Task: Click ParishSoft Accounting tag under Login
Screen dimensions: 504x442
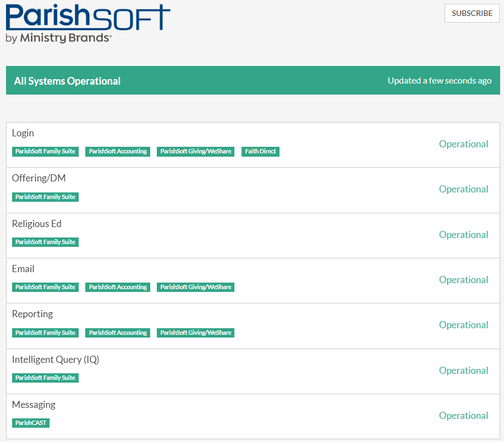Action: 118,151
